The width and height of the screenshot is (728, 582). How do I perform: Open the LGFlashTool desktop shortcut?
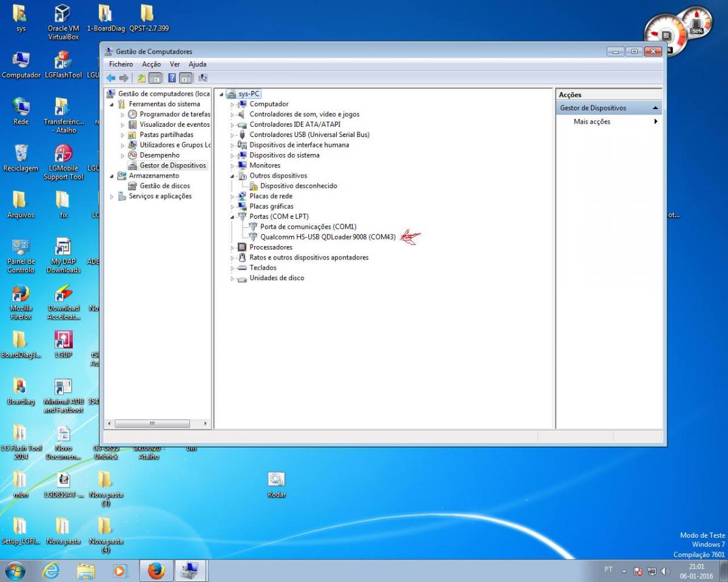pos(63,64)
